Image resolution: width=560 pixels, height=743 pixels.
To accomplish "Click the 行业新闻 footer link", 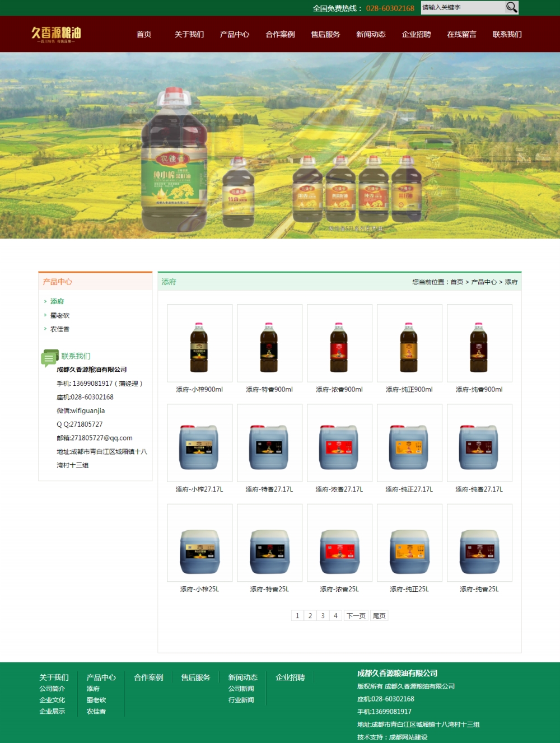I will coord(242,699).
